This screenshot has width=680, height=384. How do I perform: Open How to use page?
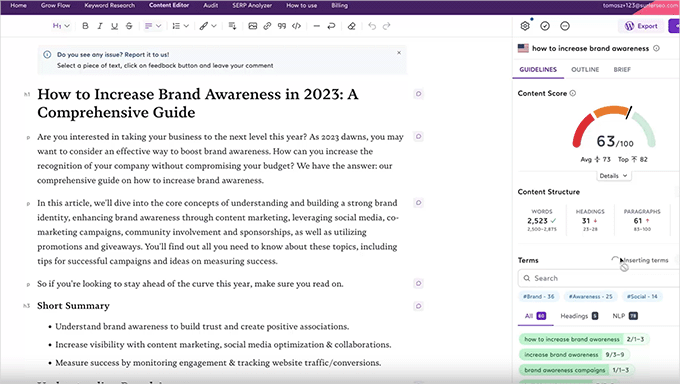point(301,6)
